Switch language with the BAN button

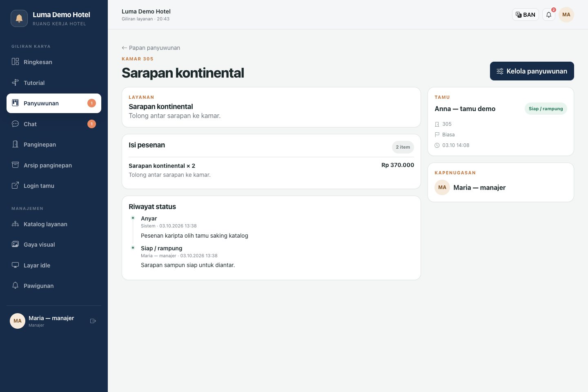tap(526, 15)
